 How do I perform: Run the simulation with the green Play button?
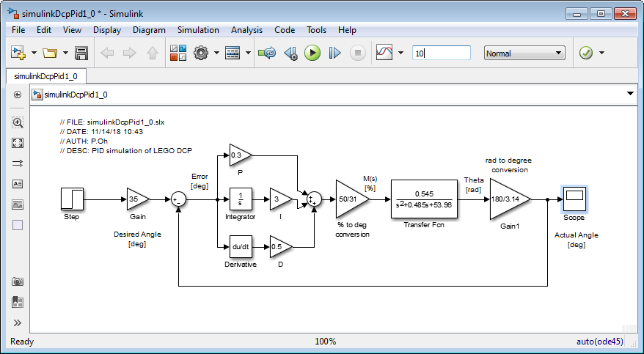pos(312,53)
